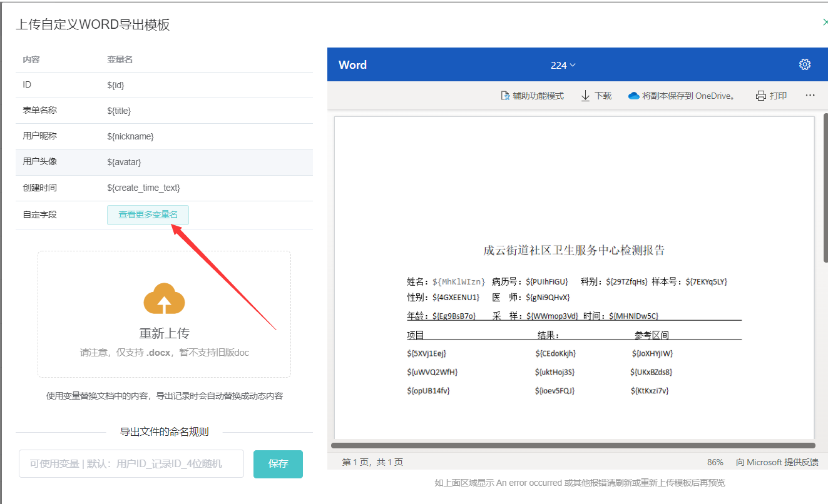Screen dimensions: 828x504
Task: Click the horizontal scrollbar under the document
Action: tap(573, 446)
